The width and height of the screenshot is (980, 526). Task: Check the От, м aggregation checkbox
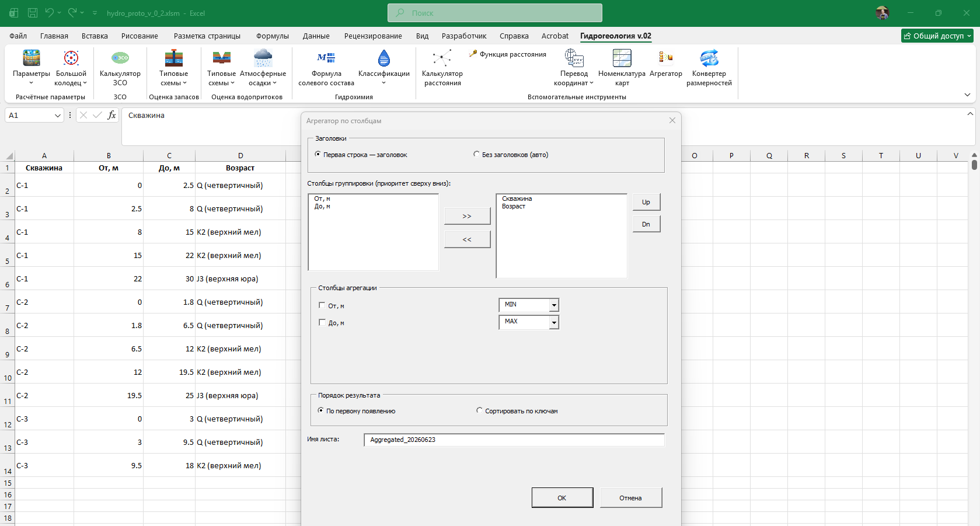(x=322, y=305)
